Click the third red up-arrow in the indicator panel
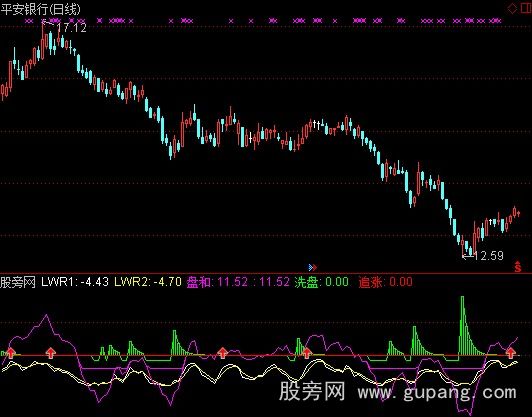 (x=222, y=353)
